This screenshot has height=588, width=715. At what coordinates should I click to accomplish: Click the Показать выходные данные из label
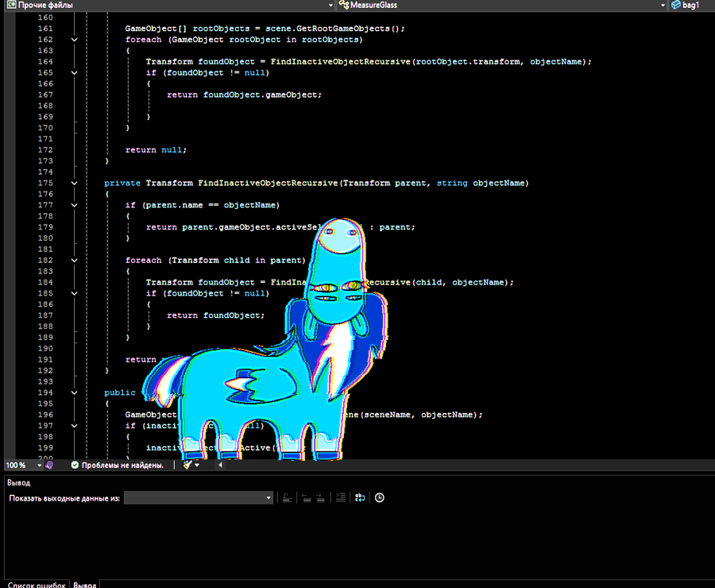(64, 498)
